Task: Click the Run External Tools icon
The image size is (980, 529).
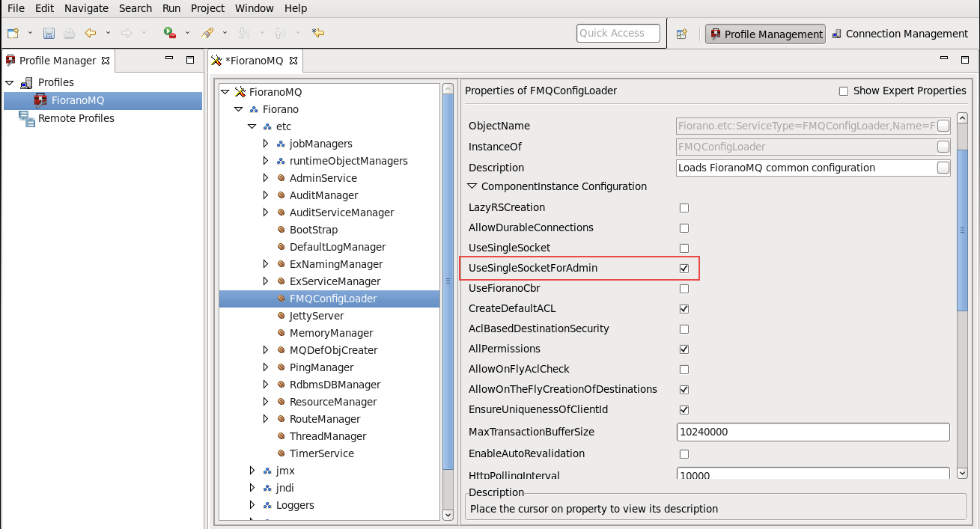Action: click(x=170, y=33)
